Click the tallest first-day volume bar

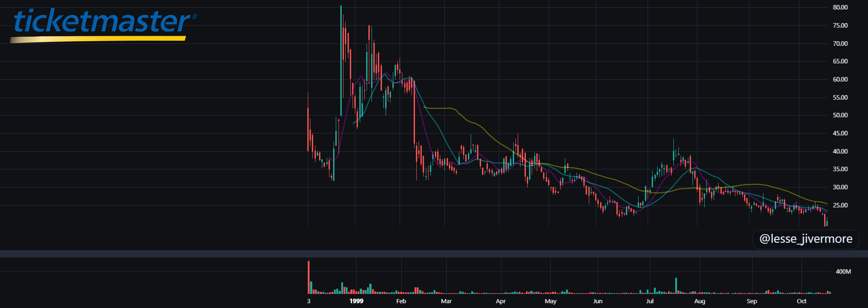coord(309,278)
